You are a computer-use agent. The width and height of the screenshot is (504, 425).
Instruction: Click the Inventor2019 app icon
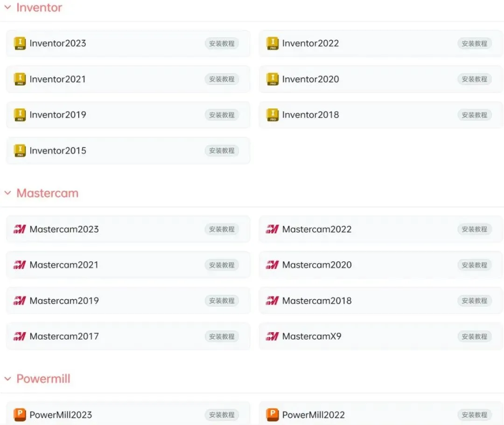tap(20, 115)
